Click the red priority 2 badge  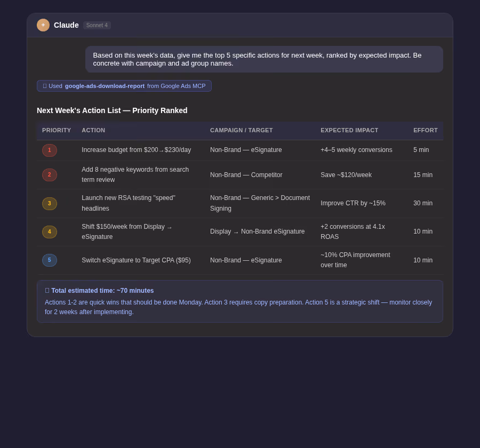[50, 175]
